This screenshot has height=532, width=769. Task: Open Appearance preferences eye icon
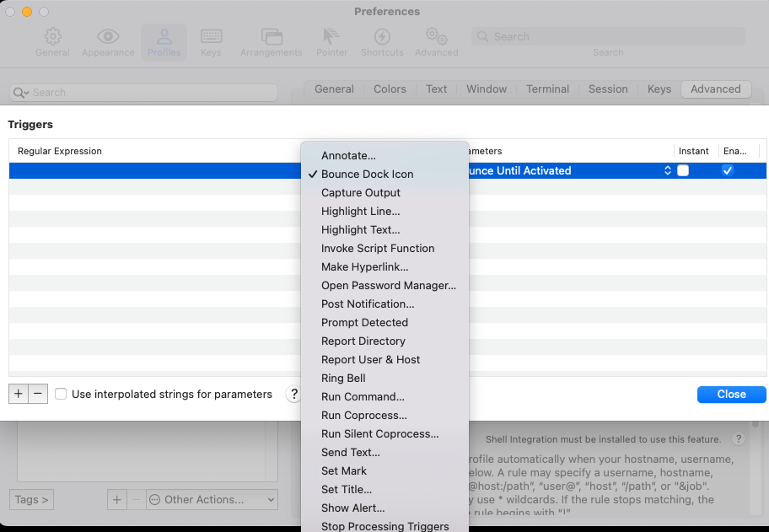coord(108,36)
